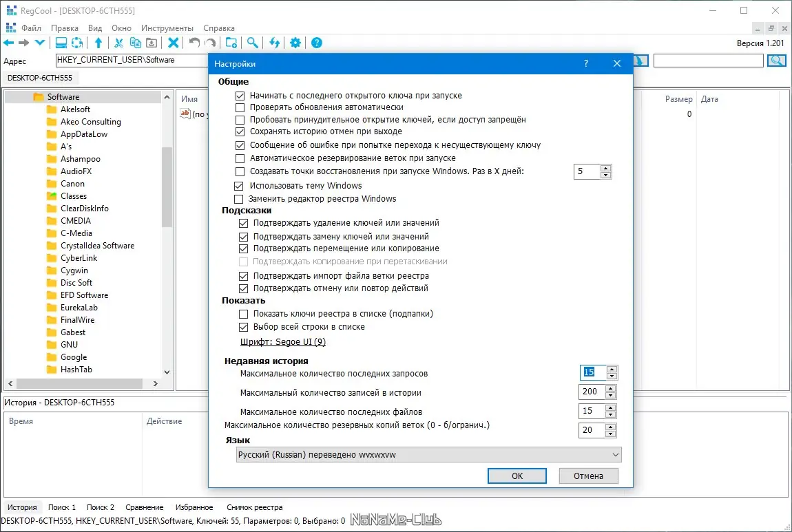
Task: Toggle 'Начинать с последнего открытого ключа' checkbox
Action: pyautogui.click(x=240, y=96)
